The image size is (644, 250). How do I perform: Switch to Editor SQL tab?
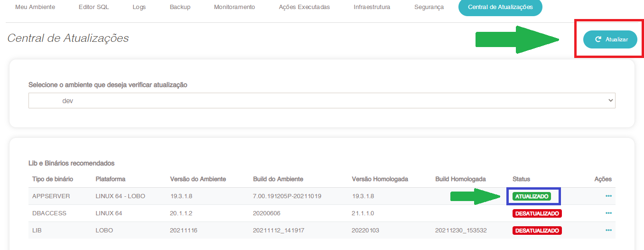[93, 7]
